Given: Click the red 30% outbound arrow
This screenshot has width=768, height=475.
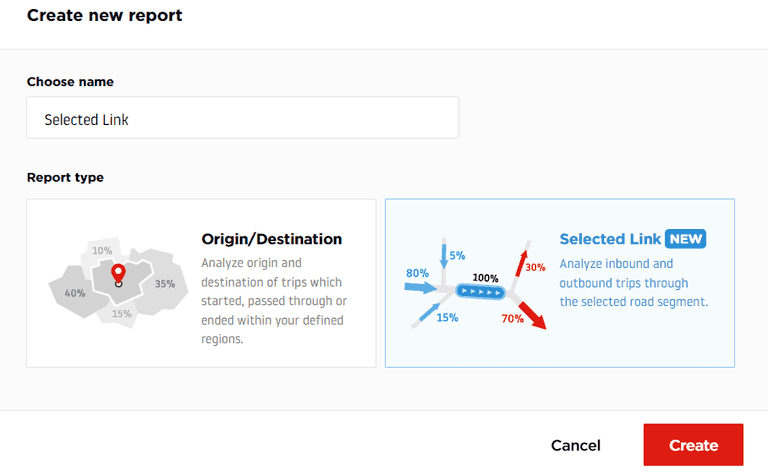Looking at the screenshot, I should pyautogui.click(x=522, y=262).
